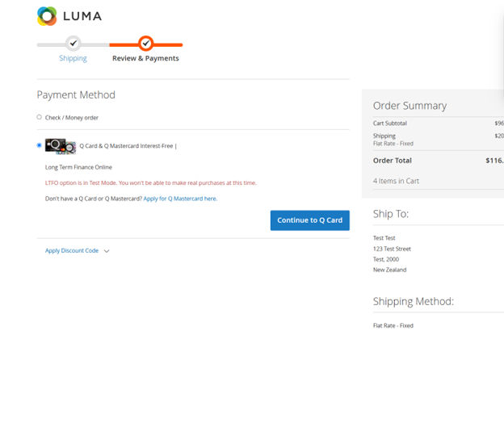Image resolution: width=504 pixels, height=423 pixels.
Task: Click the Shipping Method heading
Action: pyautogui.click(x=414, y=301)
